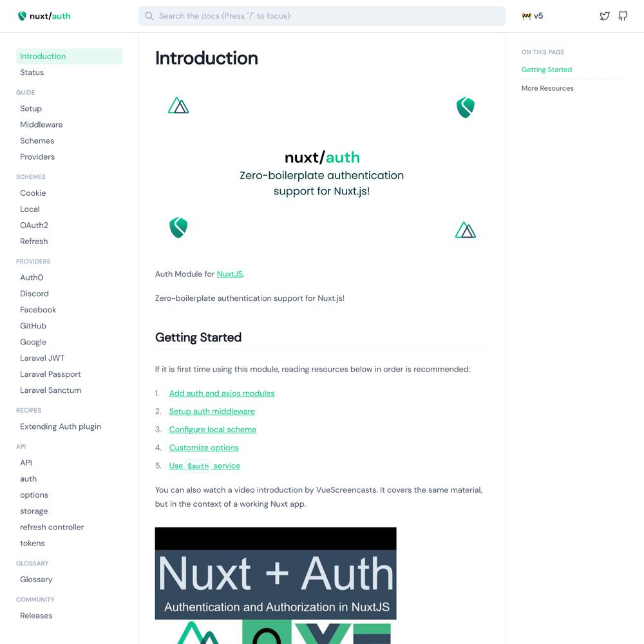Click the Nuxt + Auth video thumbnail
The width and height of the screenshot is (644, 644).
pos(276,585)
